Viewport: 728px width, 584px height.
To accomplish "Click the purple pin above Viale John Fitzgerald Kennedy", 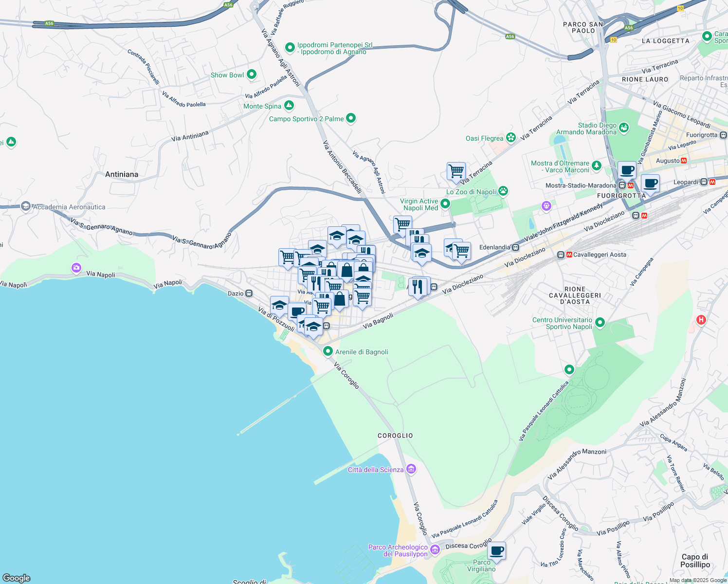I will 546,206.
